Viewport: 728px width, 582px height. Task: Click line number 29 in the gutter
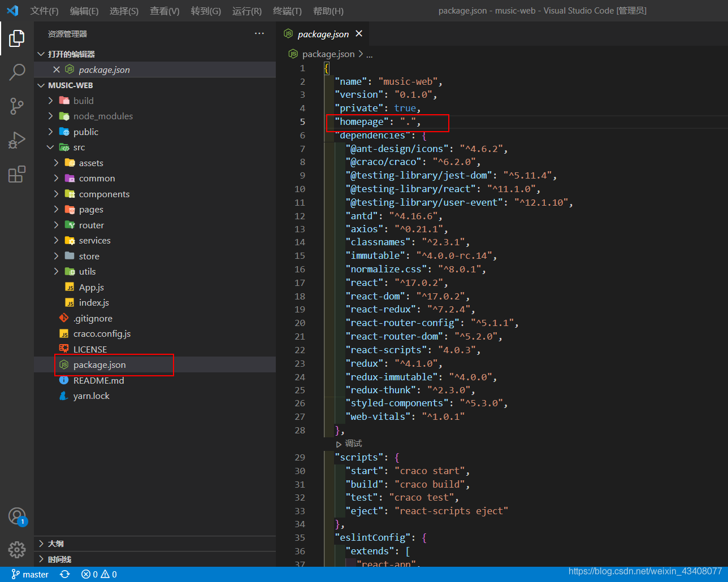pyautogui.click(x=300, y=457)
